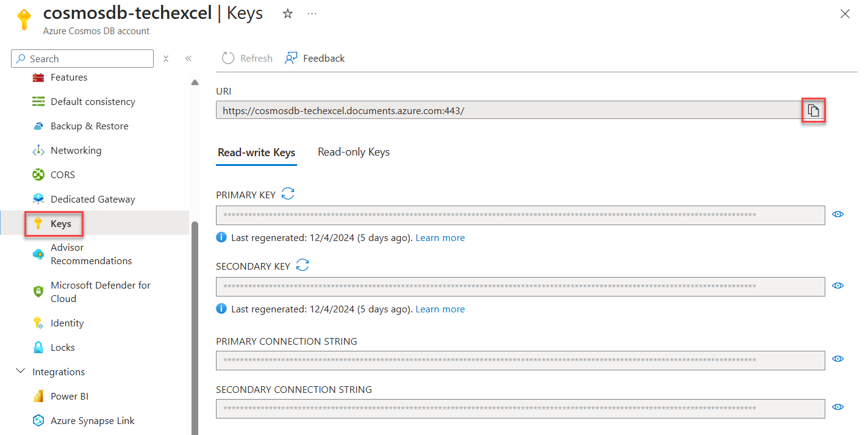Regenerate the secondary key
Viewport: 868px width, 435px height.
pos(302,265)
